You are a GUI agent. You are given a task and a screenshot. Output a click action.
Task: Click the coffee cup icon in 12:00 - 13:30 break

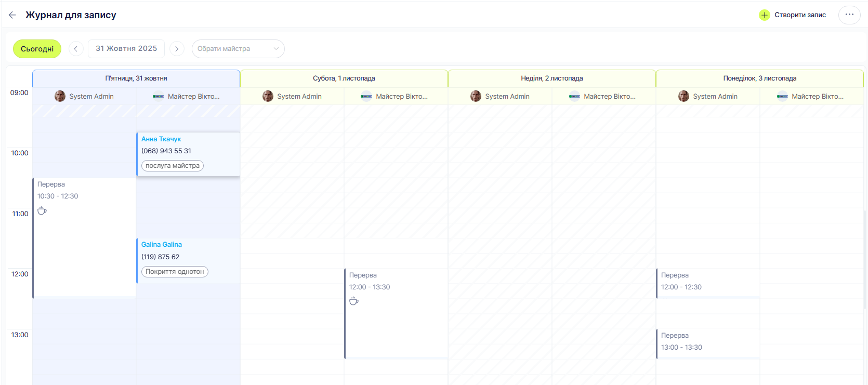point(354,301)
